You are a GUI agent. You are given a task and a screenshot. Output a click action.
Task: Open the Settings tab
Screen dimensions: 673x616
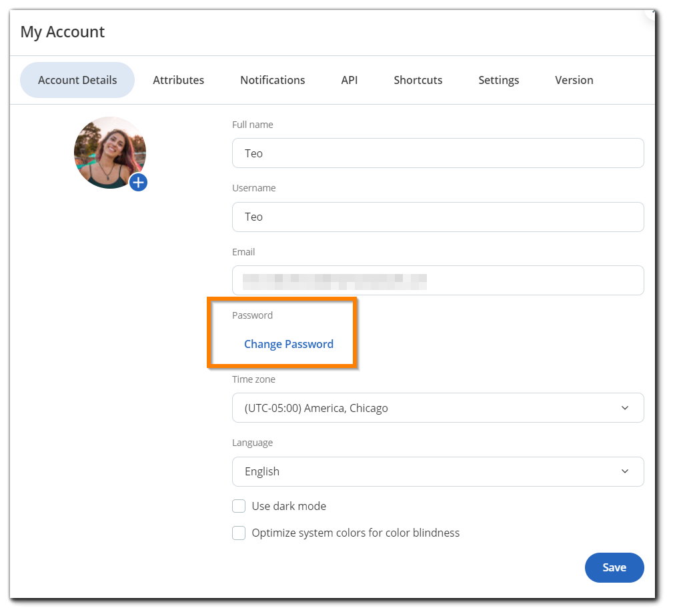tap(498, 80)
